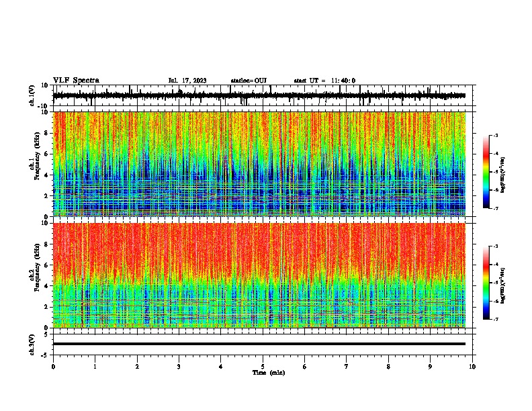This screenshot has height=411, width=532.
Task: Click the '3' tick on the time axis
Action: tap(179, 367)
